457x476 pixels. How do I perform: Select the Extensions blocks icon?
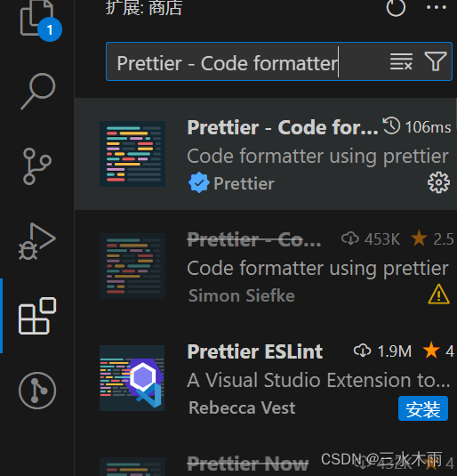(x=37, y=316)
